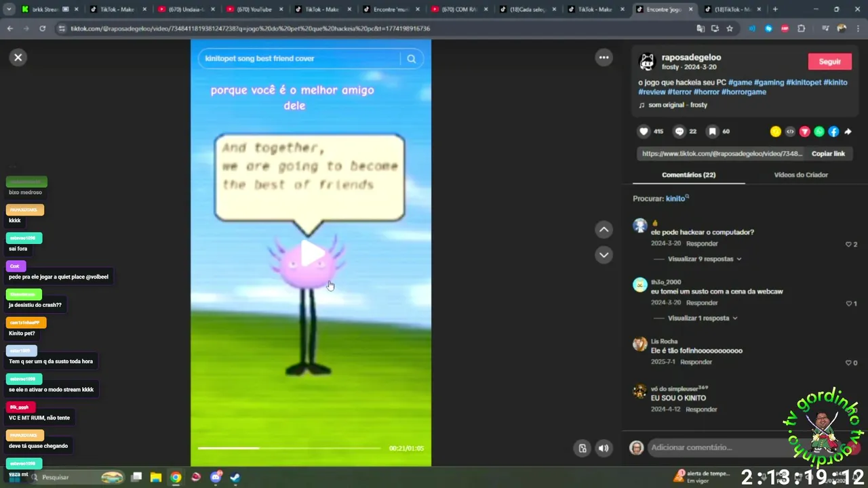The image size is (868, 488).
Task: Seek on the video progress bar
Action: pyautogui.click(x=289, y=448)
